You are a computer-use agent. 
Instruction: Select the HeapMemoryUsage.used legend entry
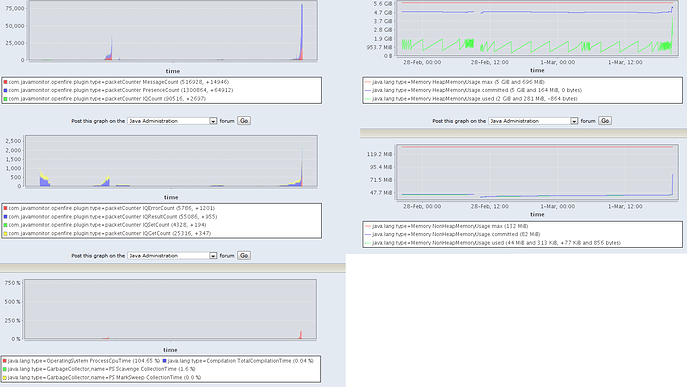[471, 99]
